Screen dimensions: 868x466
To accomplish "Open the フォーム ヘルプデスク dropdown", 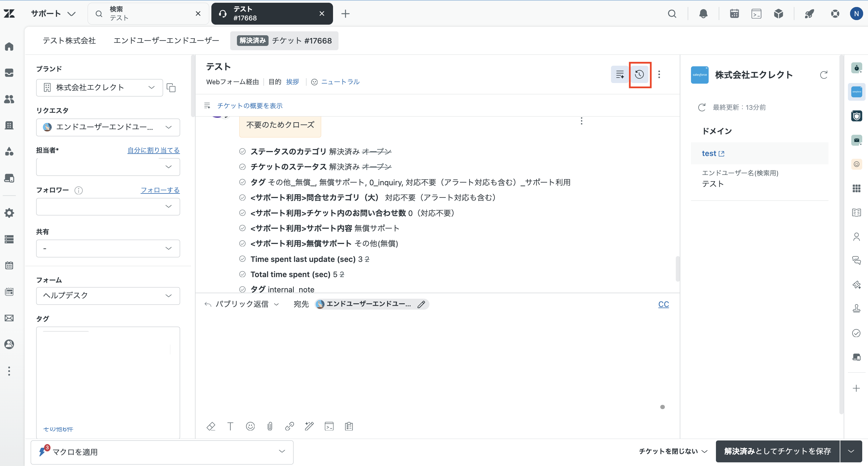I will pos(108,295).
